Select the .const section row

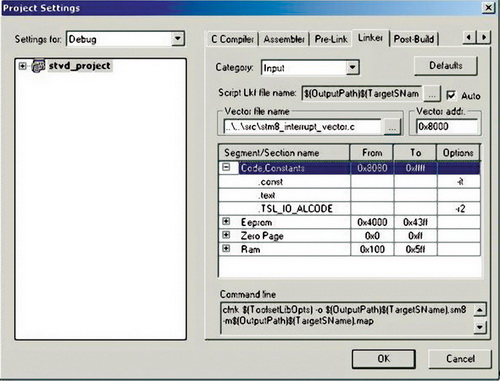point(349,182)
